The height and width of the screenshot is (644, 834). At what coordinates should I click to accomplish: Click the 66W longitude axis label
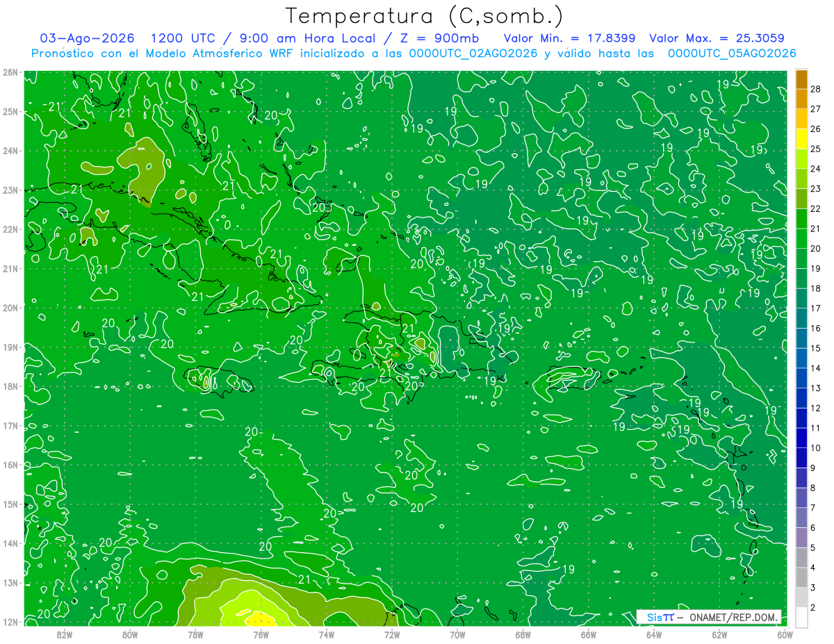click(x=588, y=634)
